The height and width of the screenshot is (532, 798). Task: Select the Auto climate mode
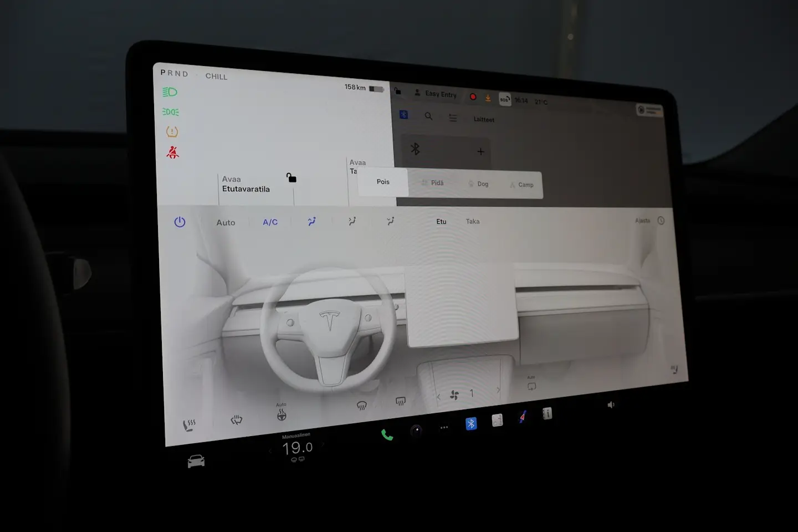[226, 222]
